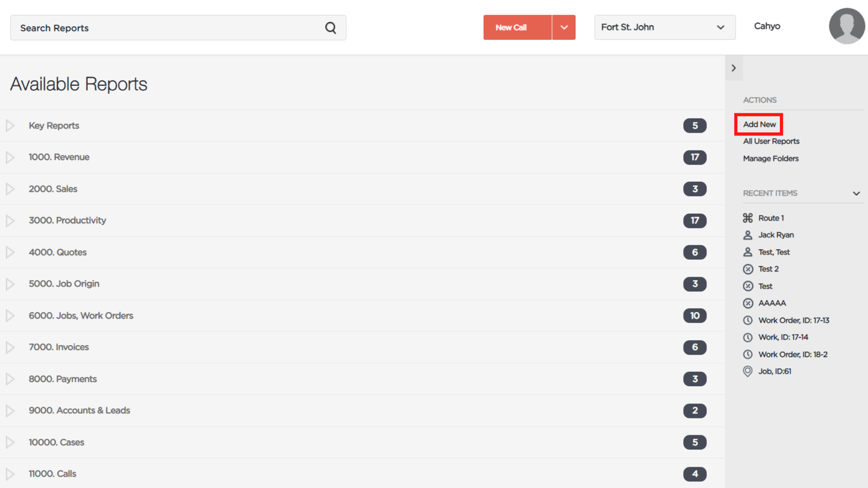Click the New Call button
This screenshot has height=488, width=868.
pyautogui.click(x=517, y=28)
